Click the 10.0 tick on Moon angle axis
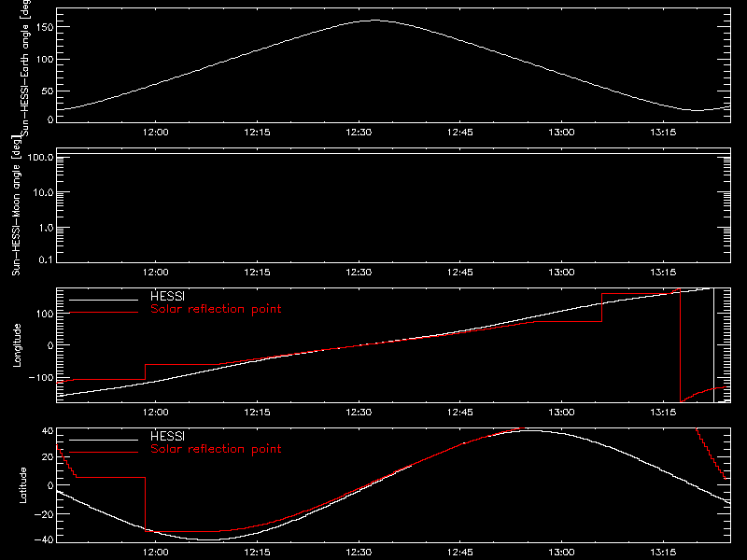 (x=43, y=192)
